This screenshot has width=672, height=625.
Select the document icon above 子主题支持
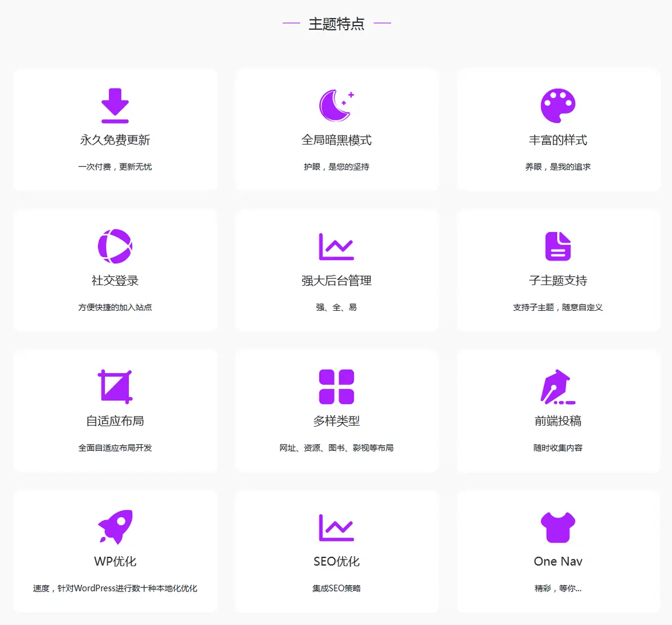coord(558,246)
